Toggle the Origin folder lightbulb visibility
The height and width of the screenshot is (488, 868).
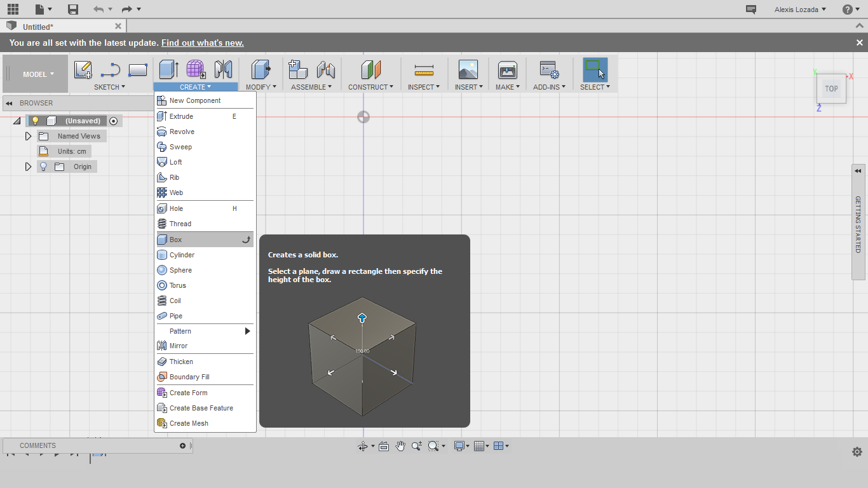43,166
